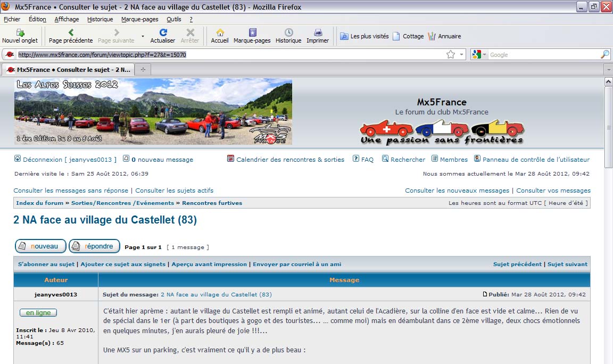Go to Index du forum breadcrumb
Viewport: 613px width, 364px height.
[39, 203]
